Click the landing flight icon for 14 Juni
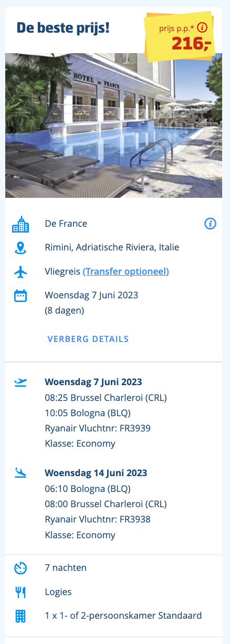The height and width of the screenshot is (644, 230). point(20,473)
